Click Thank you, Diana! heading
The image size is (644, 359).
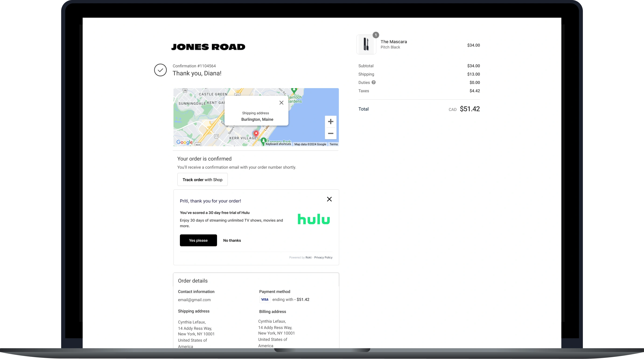[x=197, y=73]
